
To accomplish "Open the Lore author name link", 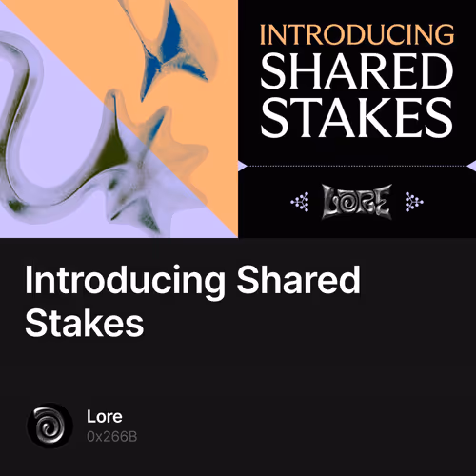I will [x=105, y=416].
